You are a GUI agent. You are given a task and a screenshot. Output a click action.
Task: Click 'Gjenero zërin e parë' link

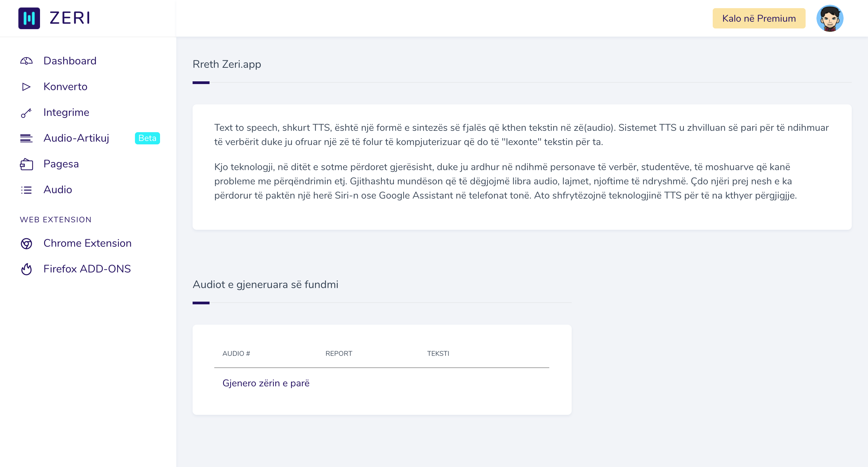point(266,383)
